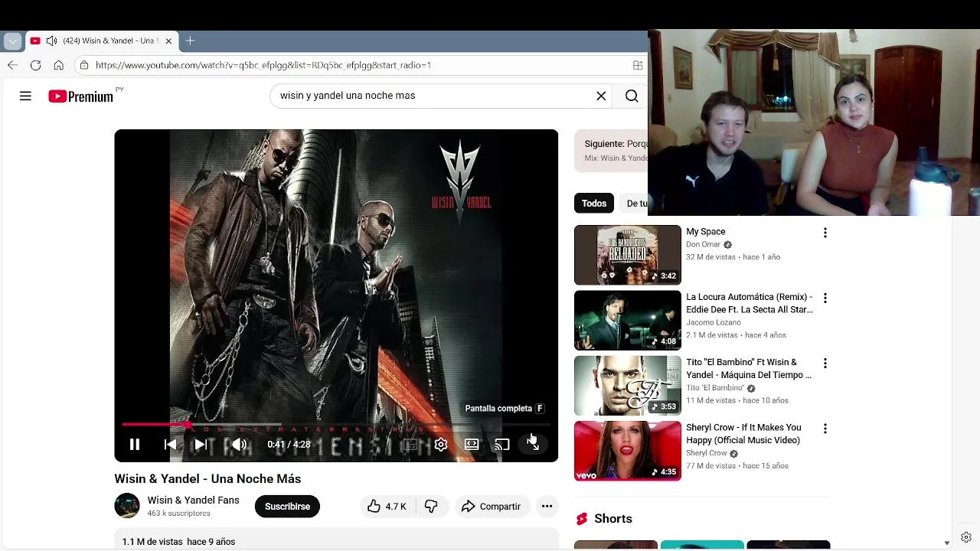View site information icon in address bar

84,65
